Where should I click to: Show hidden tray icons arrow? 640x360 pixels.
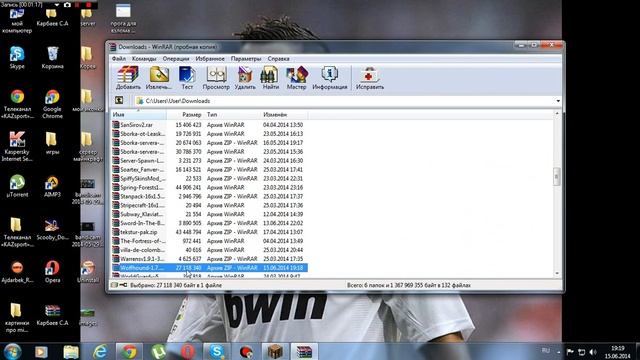pos(559,352)
